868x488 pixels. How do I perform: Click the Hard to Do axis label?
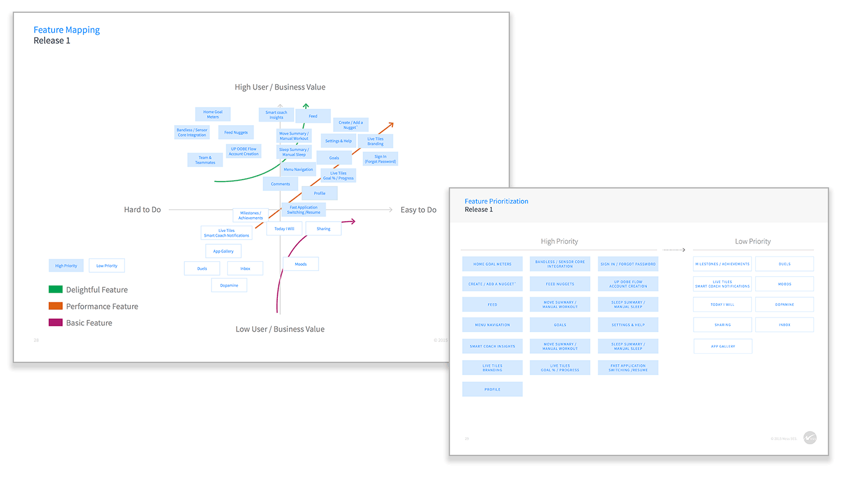coord(142,209)
